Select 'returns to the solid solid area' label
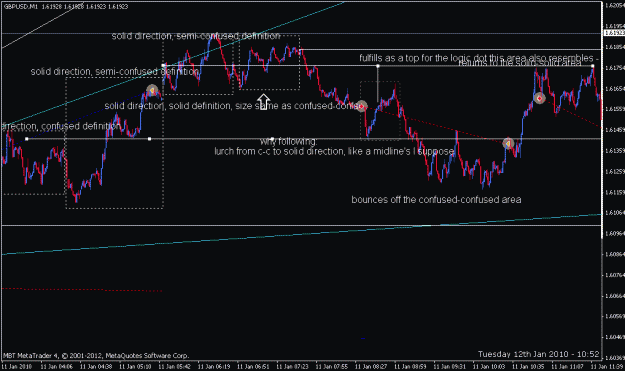 pos(520,63)
